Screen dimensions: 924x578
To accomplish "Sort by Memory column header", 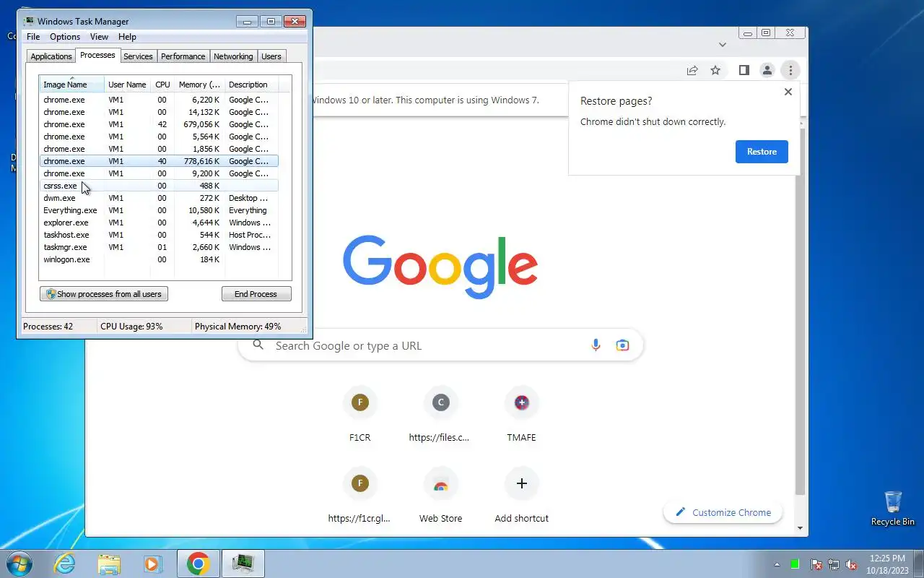I will pos(199,85).
